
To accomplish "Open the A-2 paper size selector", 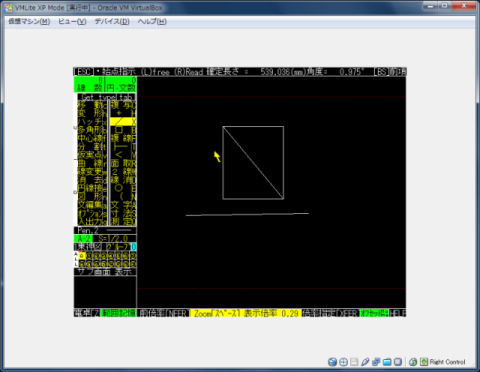I will 83,239.
